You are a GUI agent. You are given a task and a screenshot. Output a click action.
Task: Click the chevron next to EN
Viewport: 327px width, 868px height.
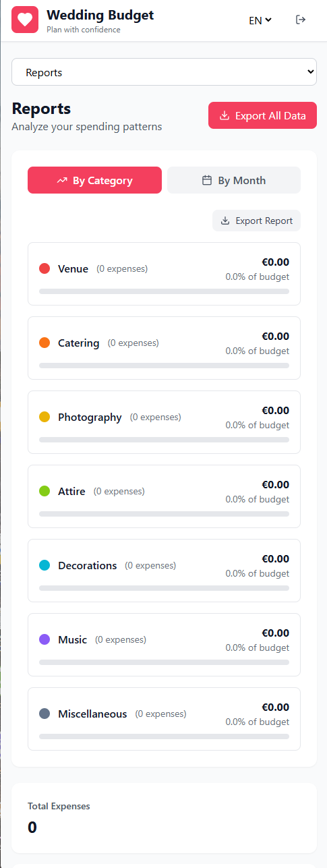click(x=269, y=20)
